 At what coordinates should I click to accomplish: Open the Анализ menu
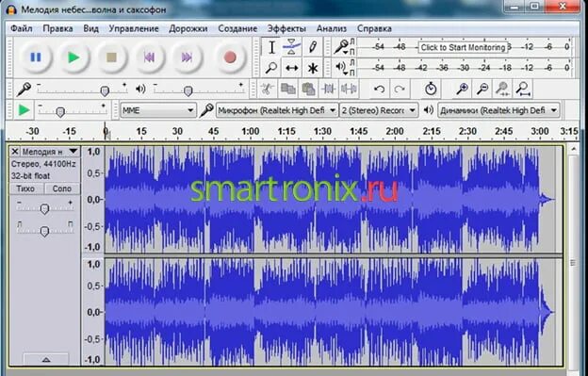point(332,28)
